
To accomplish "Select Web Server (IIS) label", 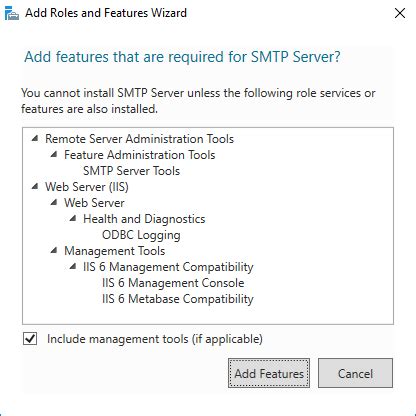I will pyautogui.click(x=87, y=187).
